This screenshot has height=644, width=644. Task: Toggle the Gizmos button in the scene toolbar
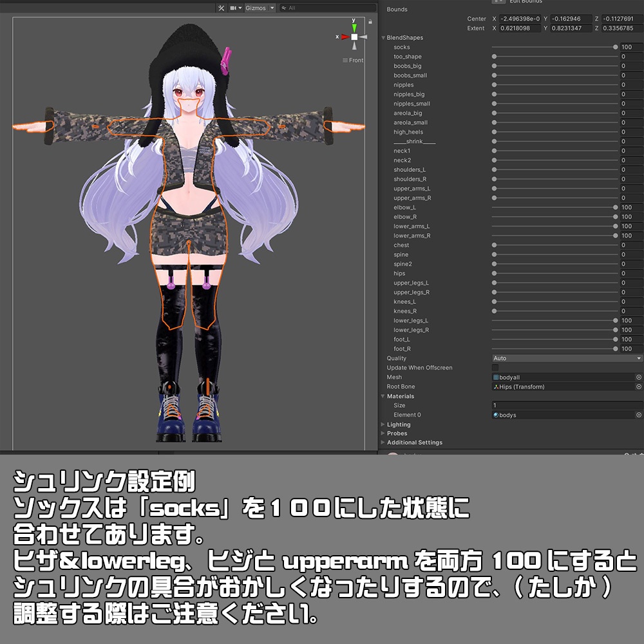click(256, 8)
